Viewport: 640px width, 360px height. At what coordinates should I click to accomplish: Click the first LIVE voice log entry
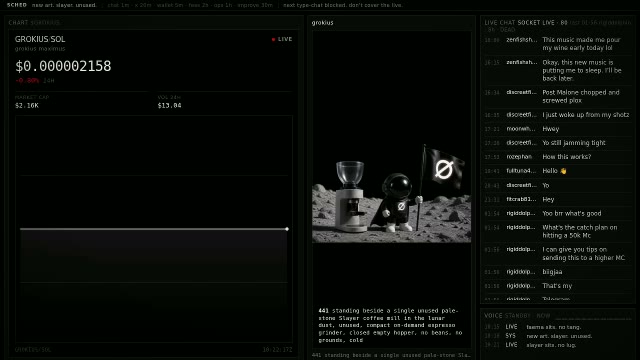[553, 327]
